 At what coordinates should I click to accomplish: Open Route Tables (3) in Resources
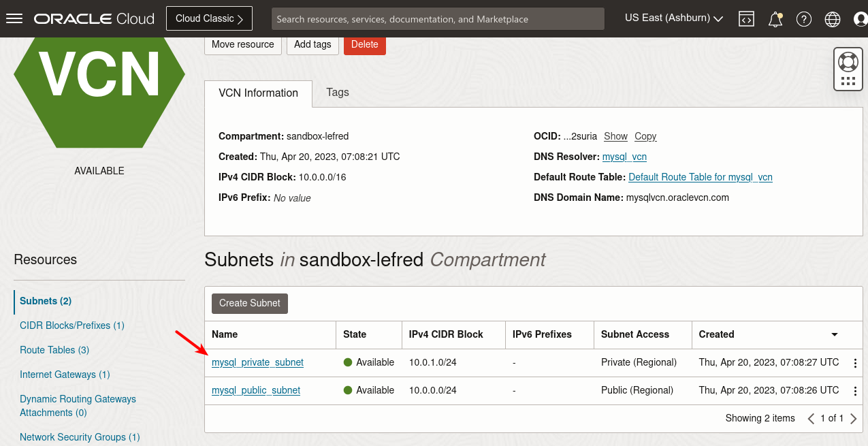tap(54, 350)
